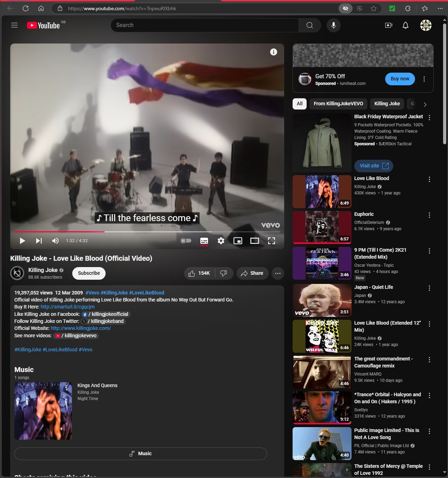
Task: Click Buy now on sponsored ad
Action: click(400, 79)
